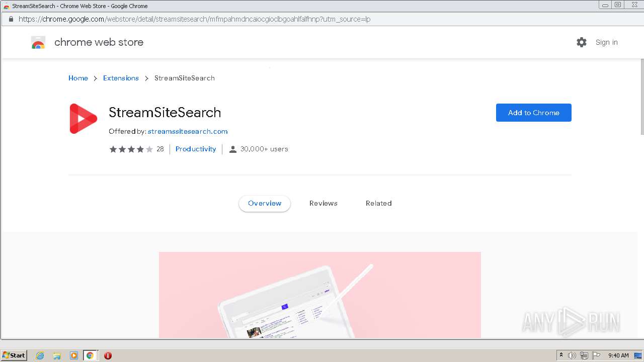644x362 pixels.
Task: Click the StreamSiteSearch red play logo
Action: point(83,119)
